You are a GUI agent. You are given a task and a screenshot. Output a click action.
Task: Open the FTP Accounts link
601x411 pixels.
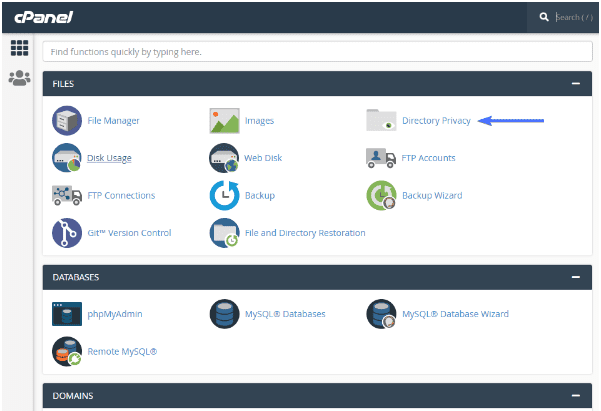429,158
